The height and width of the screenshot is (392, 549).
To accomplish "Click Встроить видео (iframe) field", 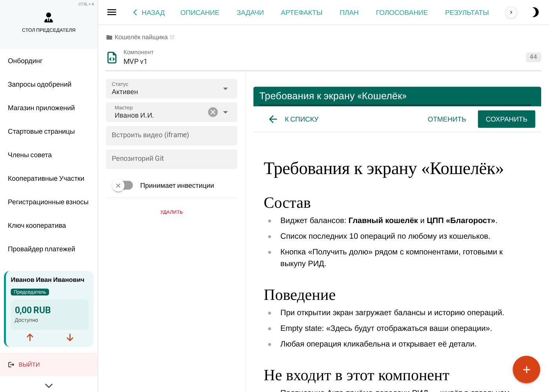I will 171,136.
